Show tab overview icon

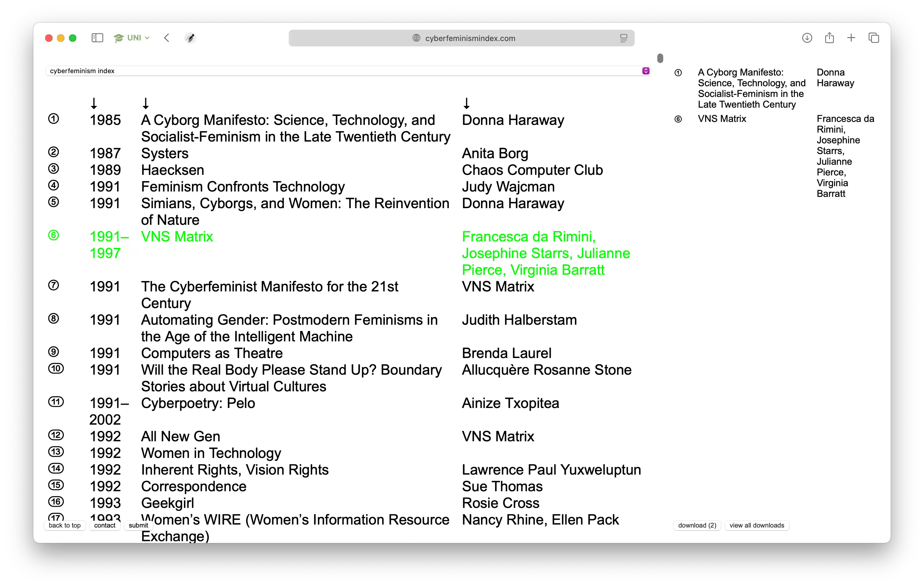[874, 38]
